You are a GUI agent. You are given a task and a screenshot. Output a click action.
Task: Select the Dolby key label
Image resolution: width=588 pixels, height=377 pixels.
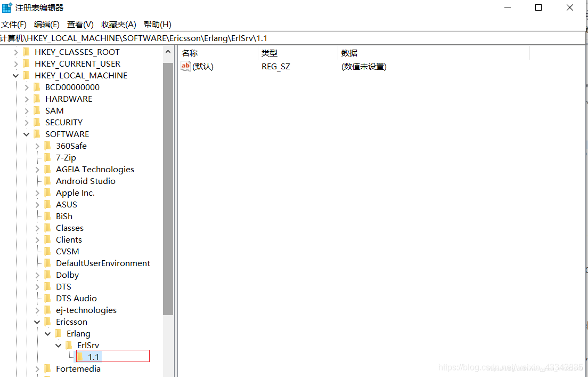tap(68, 275)
